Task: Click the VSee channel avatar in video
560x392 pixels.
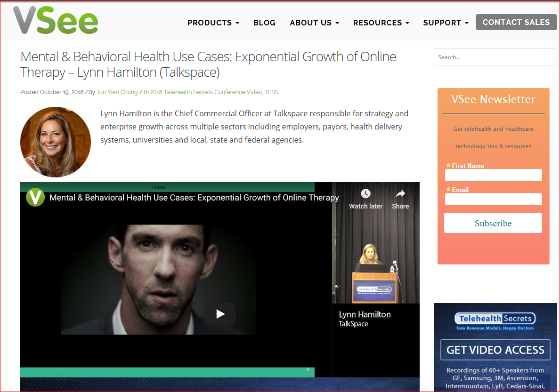Action: 35,197
